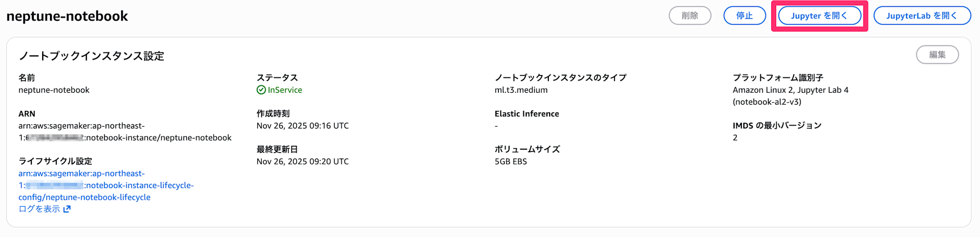Image resolution: width=980 pixels, height=237 pixels.
Task: Click the external-link icon beside ログを表示
Action: click(67, 209)
